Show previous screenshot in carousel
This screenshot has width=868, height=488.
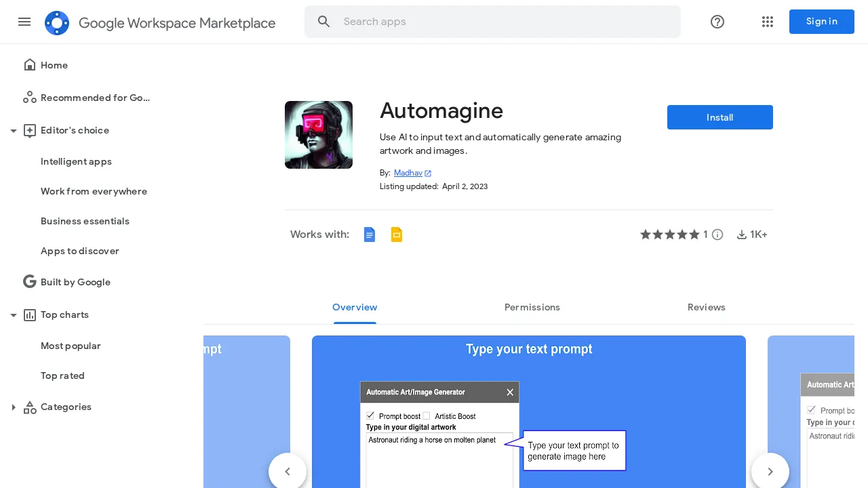[288, 471]
